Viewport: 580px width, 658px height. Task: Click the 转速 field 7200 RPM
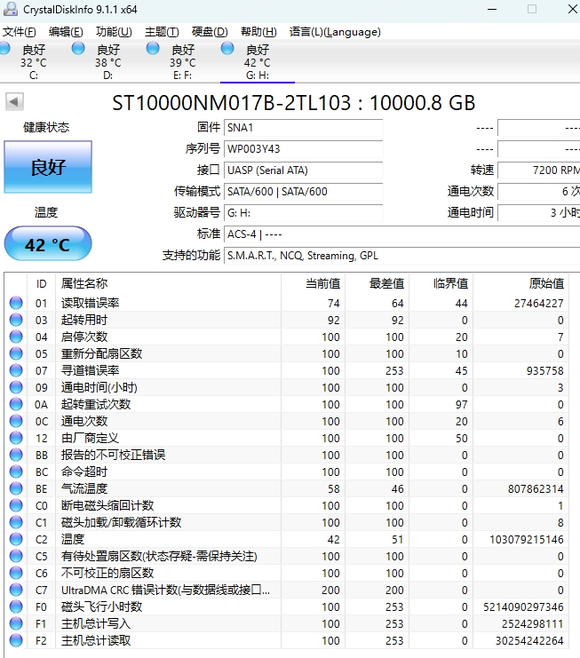click(539, 170)
